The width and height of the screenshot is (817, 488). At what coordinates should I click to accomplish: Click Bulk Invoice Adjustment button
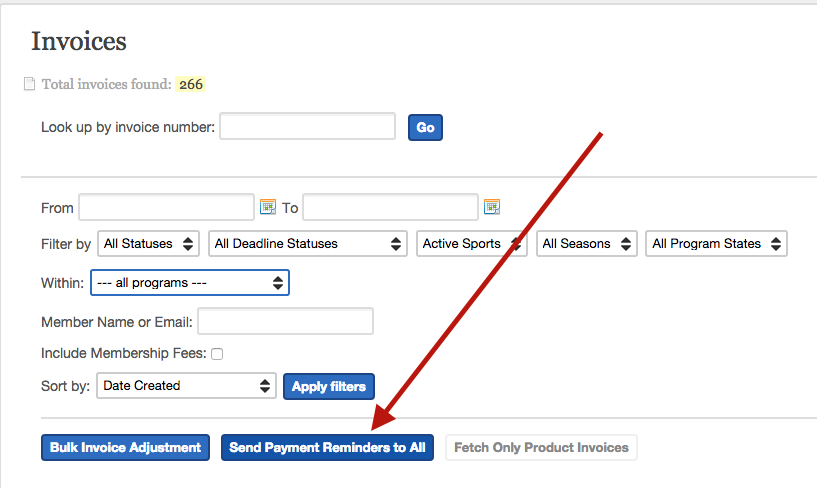click(x=126, y=447)
